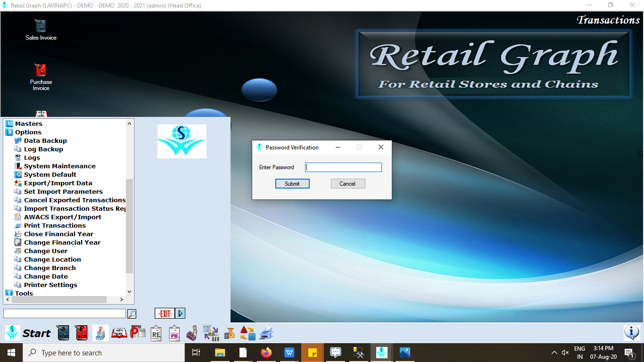Click the AWACS Export/Import tree icon
Screen dimensions: 644x362
[x=18, y=217]
